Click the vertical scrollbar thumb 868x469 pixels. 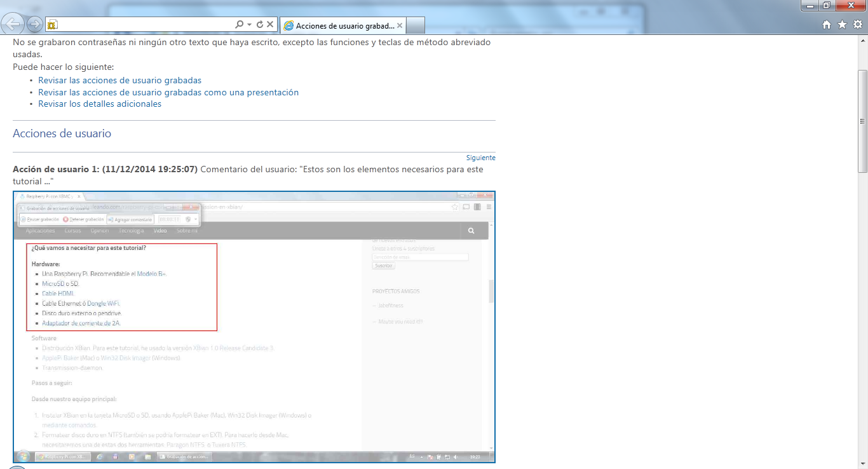(862, 121)
